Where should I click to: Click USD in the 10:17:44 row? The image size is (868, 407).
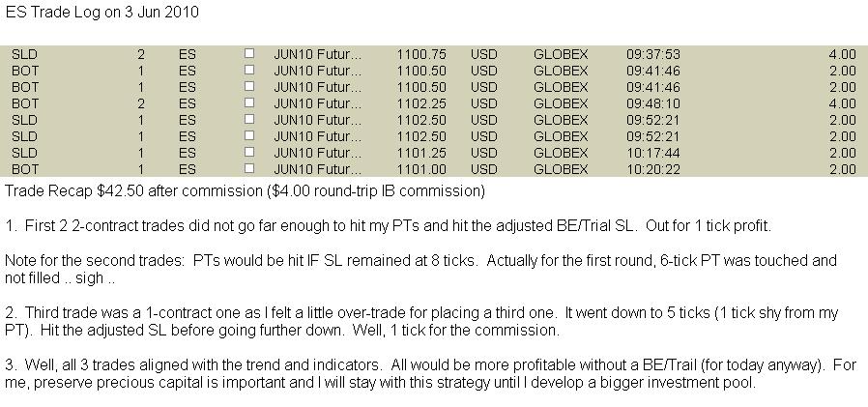point(484,153)
